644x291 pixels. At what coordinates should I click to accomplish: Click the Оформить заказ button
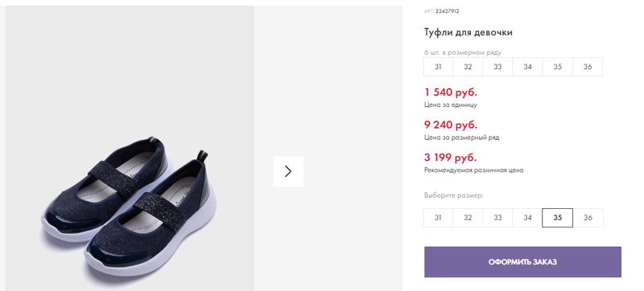pyautogui.click(x=522, y=262)
